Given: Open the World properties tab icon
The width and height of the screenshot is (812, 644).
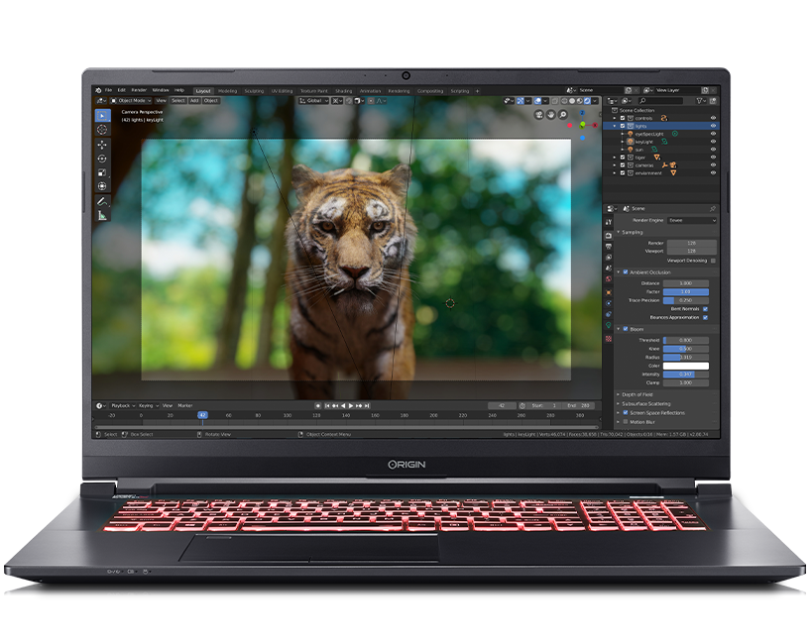Looking at the screenshot, I should (609, 279).
